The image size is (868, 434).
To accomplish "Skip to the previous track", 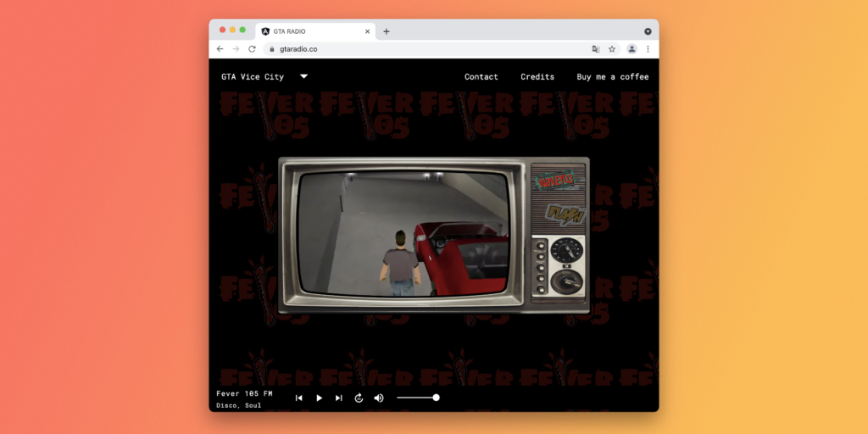I will (x=299, y=398).
